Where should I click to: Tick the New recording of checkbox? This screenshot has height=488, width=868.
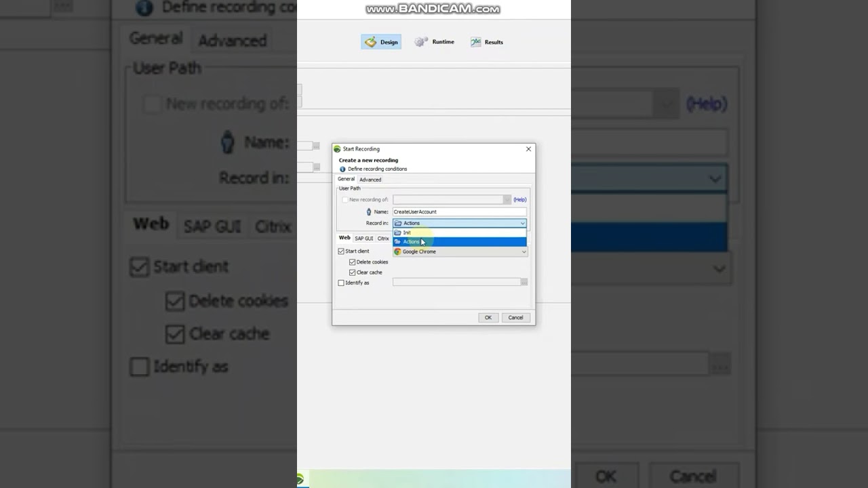[x=345, y=200]
